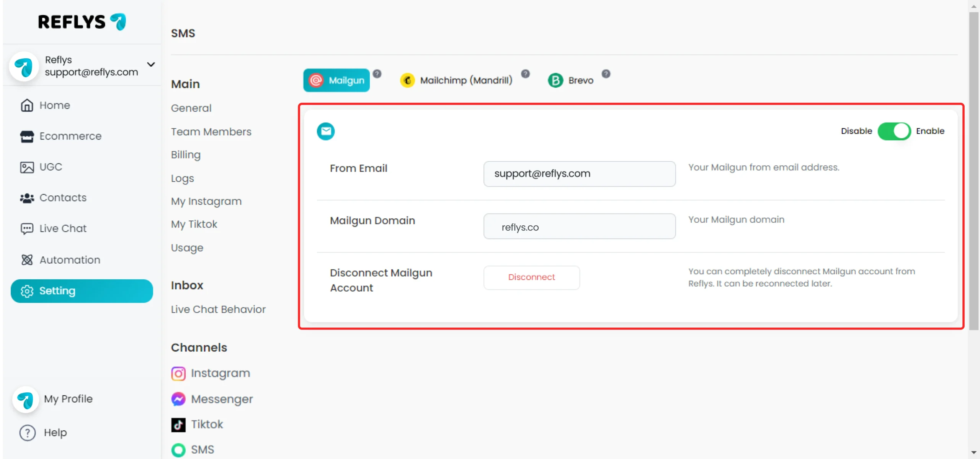This screenshot has width=980, height=459.
Task: Open General settings link
Action: pyautogui.click(x=191, y=108)
